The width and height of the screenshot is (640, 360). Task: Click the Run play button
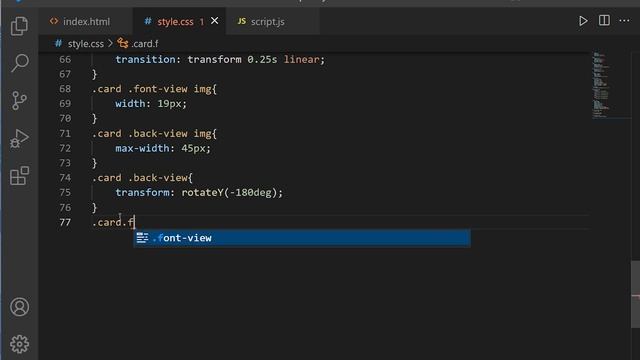583,21
